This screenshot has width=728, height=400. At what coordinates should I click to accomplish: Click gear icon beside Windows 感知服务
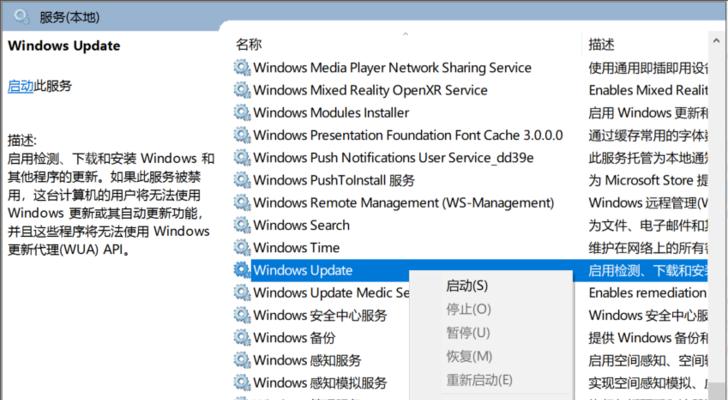click(242, 360)
